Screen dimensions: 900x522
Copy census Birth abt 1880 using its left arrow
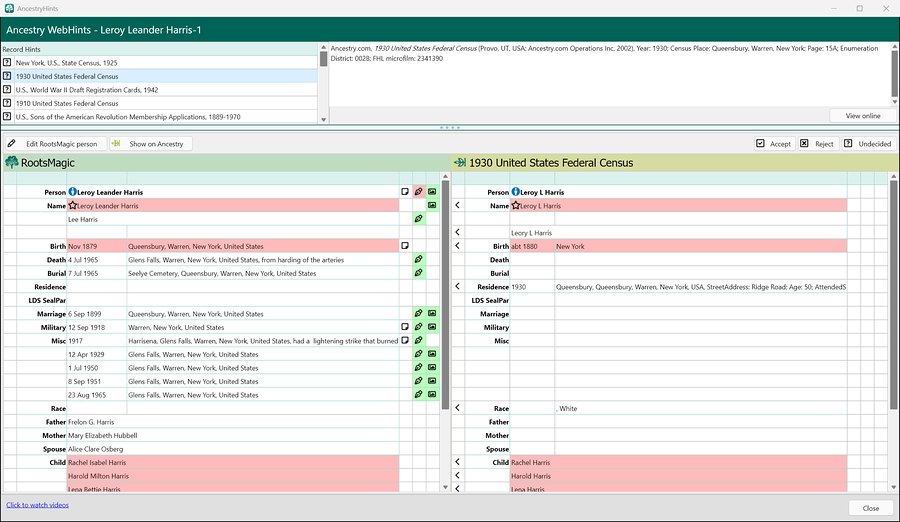457,246
